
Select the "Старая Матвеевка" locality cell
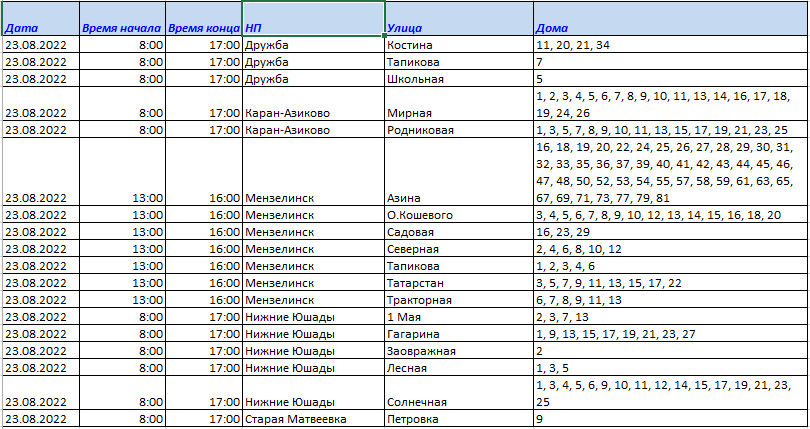pos(313,419)
